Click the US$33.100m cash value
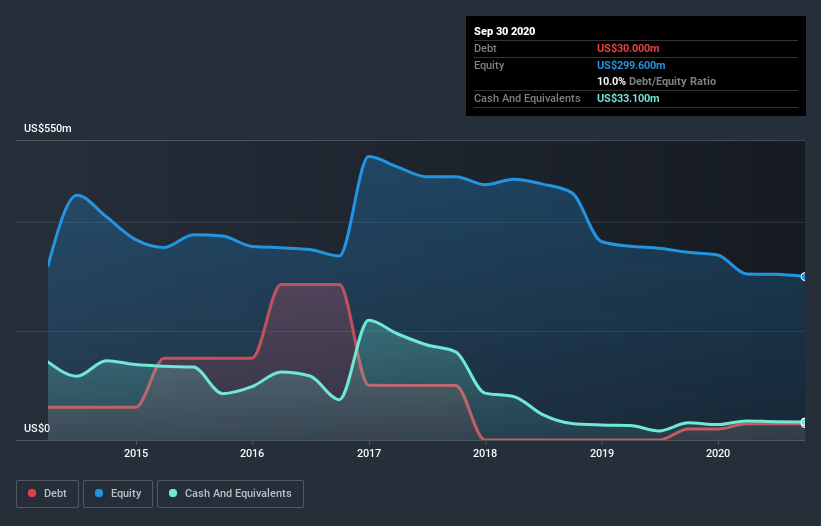821x526 pixels. pos(628,98)
